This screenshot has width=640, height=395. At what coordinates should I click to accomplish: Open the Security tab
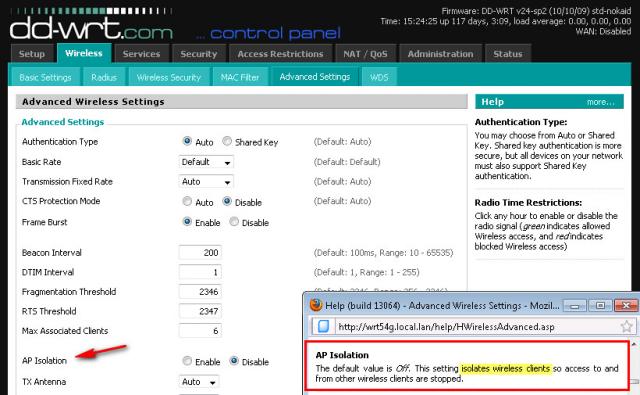[199, 54]
